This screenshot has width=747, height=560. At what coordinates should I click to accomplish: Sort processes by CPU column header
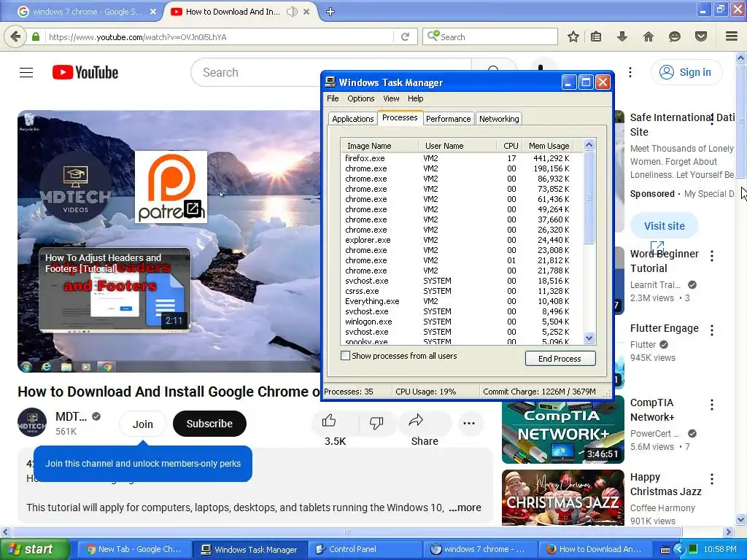click(x=509, y=146)
